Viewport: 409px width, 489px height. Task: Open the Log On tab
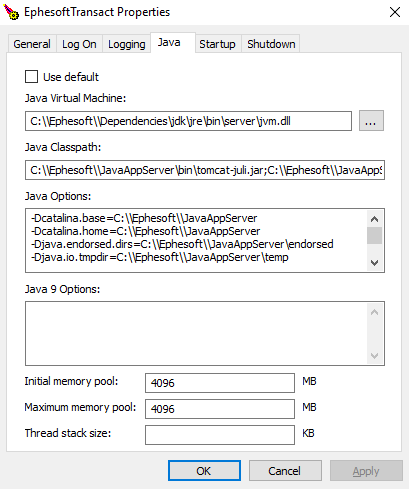tap(79, 44)
